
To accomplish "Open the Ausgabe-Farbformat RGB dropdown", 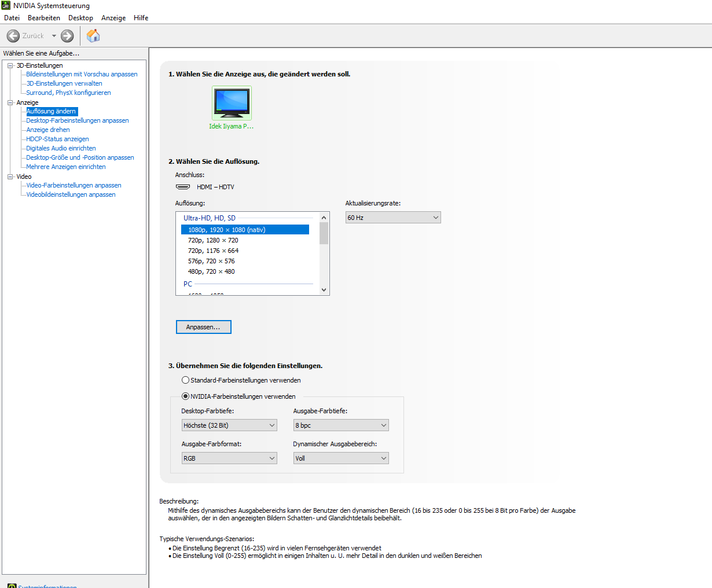I will [229, 458].
